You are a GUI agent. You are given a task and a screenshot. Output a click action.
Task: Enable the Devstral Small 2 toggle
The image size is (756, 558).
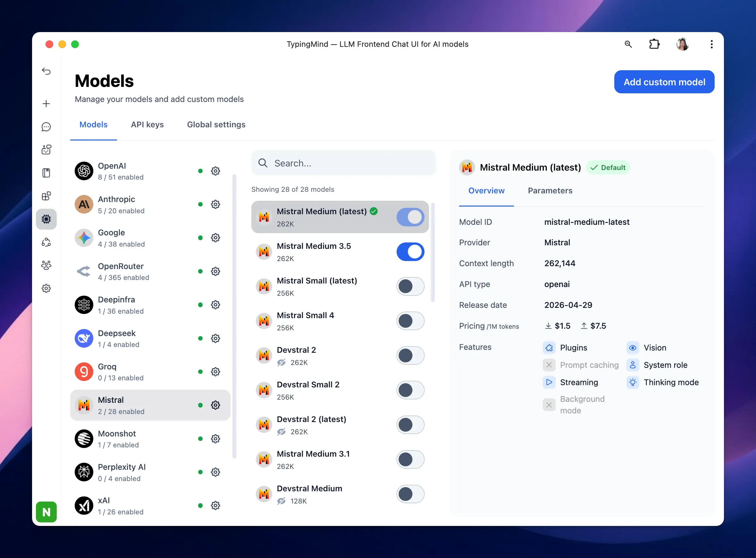(410, 391)
